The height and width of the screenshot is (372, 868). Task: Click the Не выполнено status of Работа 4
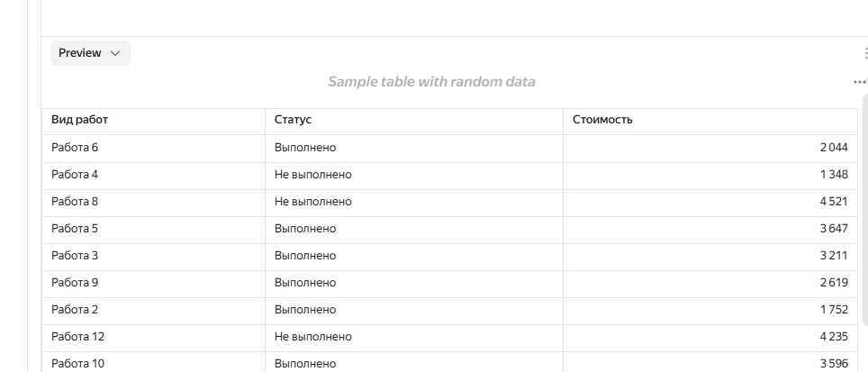pos(312,175)
